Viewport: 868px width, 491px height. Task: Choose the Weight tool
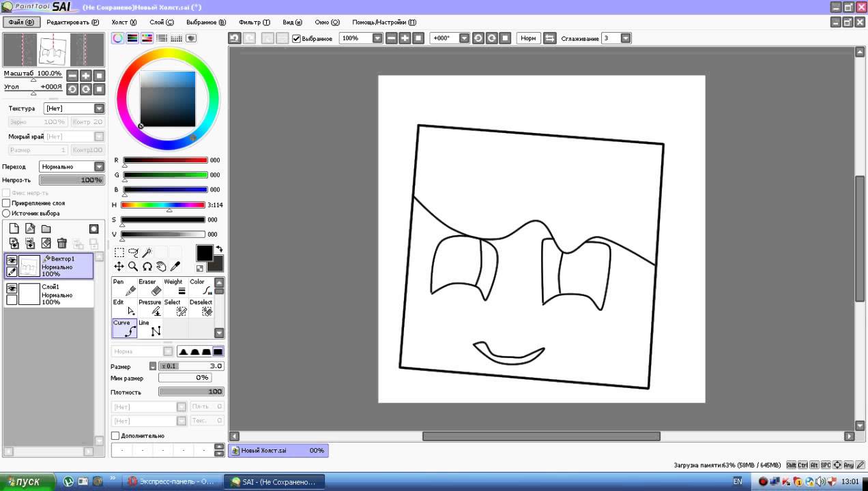coord(175,287)
